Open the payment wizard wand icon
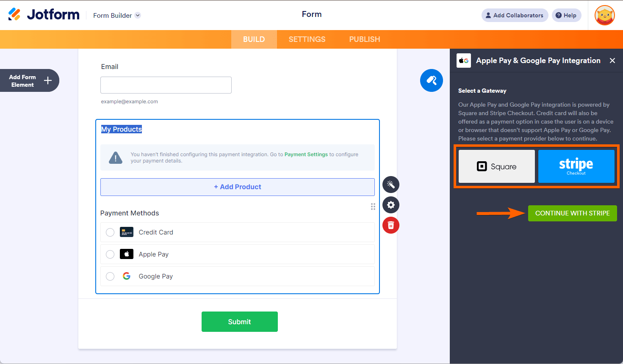623x364 pixels. [x=391, y=185]
